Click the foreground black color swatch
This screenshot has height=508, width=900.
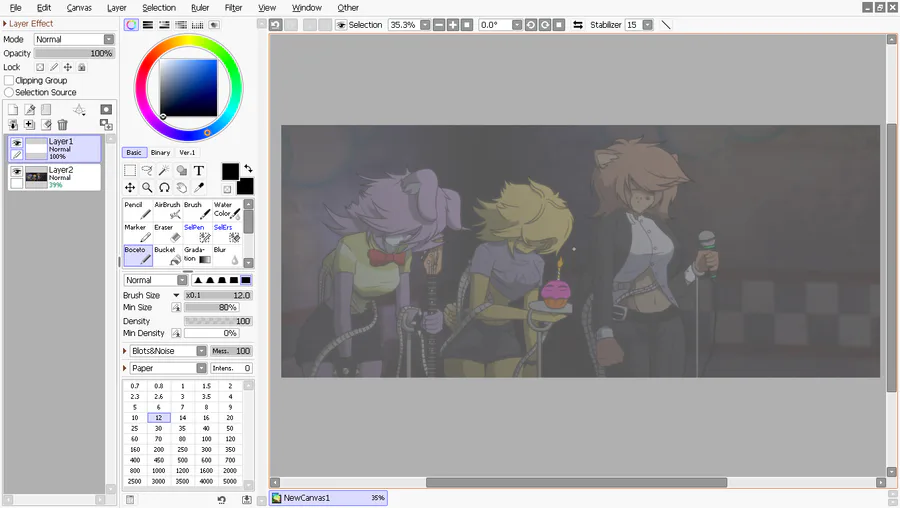click(x=230, y=172)
